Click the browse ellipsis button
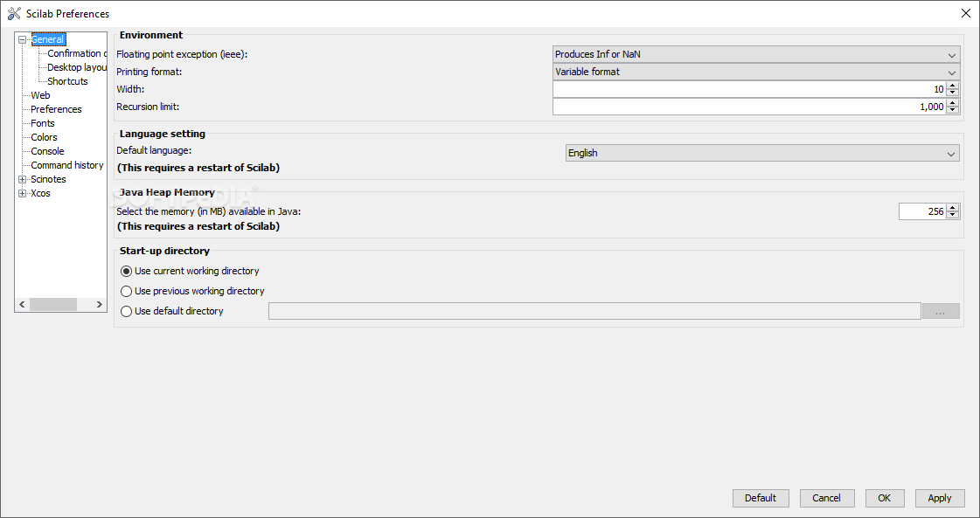The width and height of the screenshot is (980, 518). [941, 311]
